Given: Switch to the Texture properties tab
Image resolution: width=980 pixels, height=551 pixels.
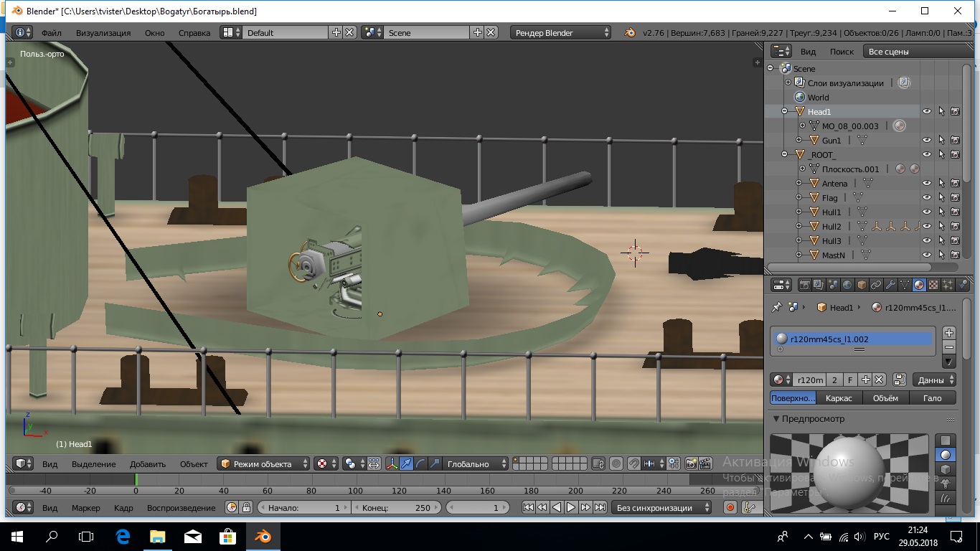Looking at the screenshot, I should pos(933,285).
